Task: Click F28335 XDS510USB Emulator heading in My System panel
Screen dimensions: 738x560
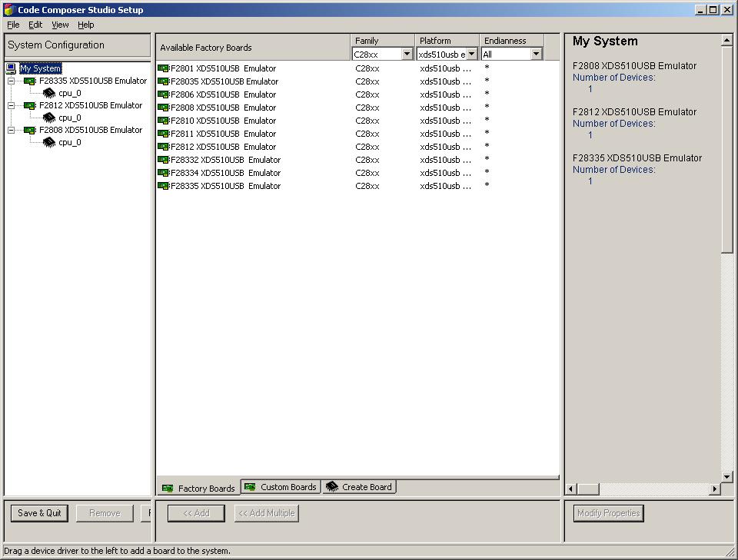Action: pos(637,158)
